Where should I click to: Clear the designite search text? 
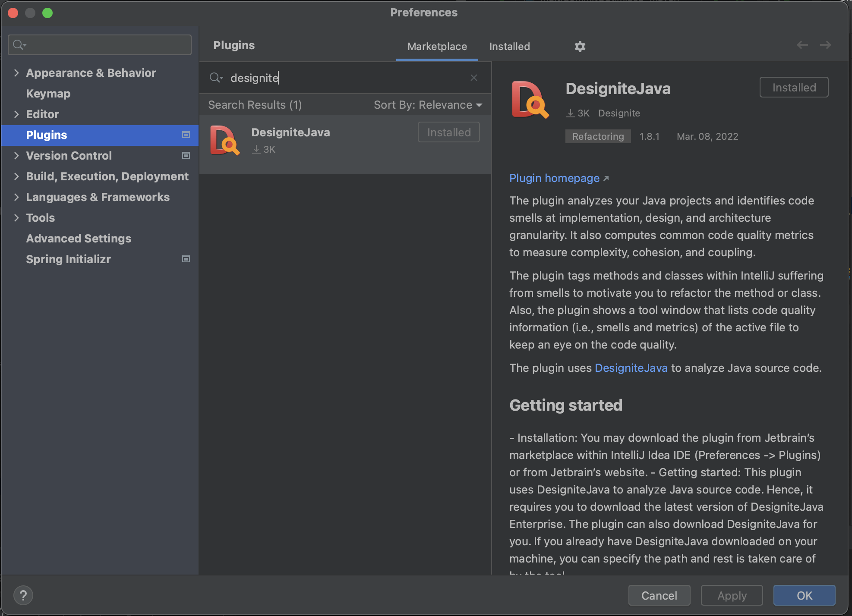(474, 78)
